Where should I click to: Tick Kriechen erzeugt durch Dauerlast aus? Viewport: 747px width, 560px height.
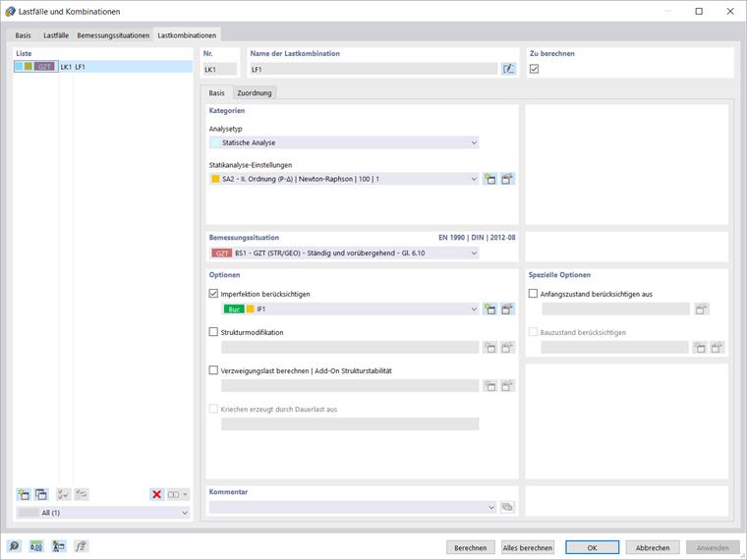point(213,409)
